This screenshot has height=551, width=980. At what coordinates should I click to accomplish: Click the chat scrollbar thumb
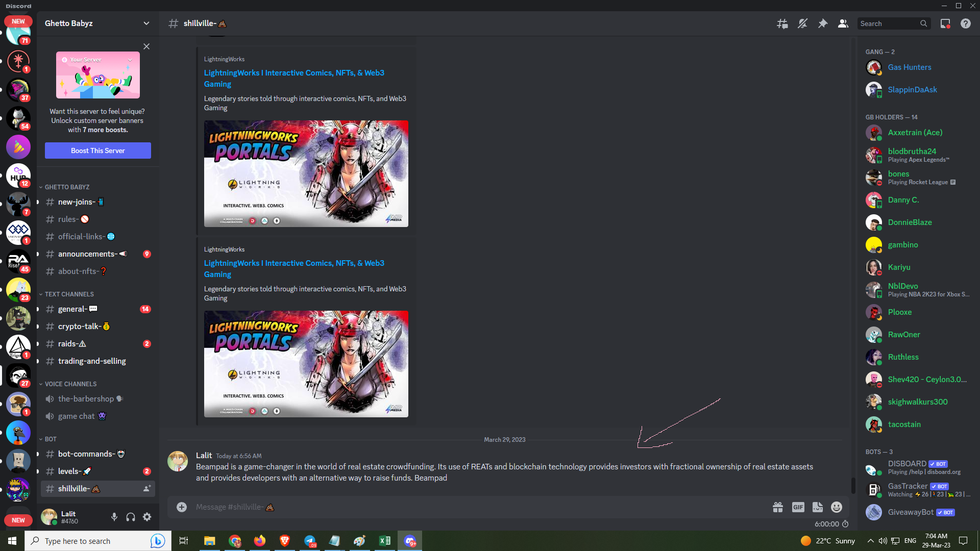pos(852,485)
